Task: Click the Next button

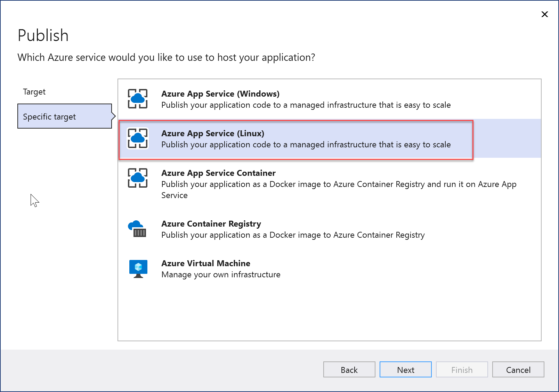Action: (405, 369)
